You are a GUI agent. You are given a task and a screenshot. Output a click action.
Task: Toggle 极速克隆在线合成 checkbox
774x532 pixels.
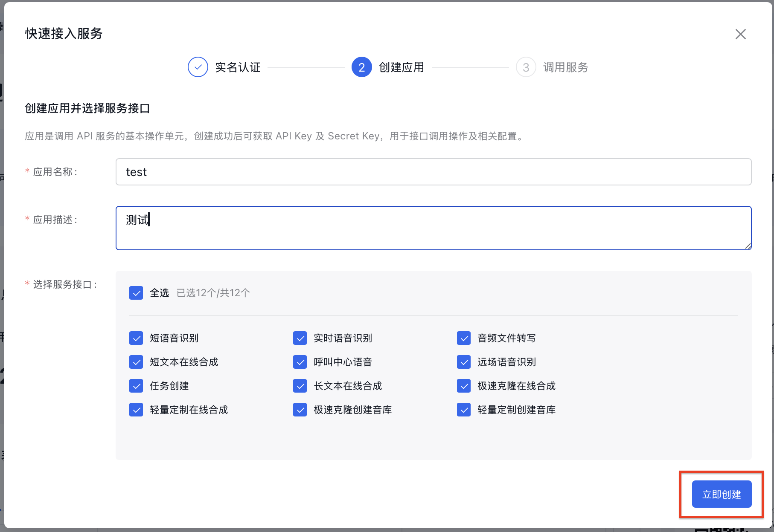click(x=464, y=386)
